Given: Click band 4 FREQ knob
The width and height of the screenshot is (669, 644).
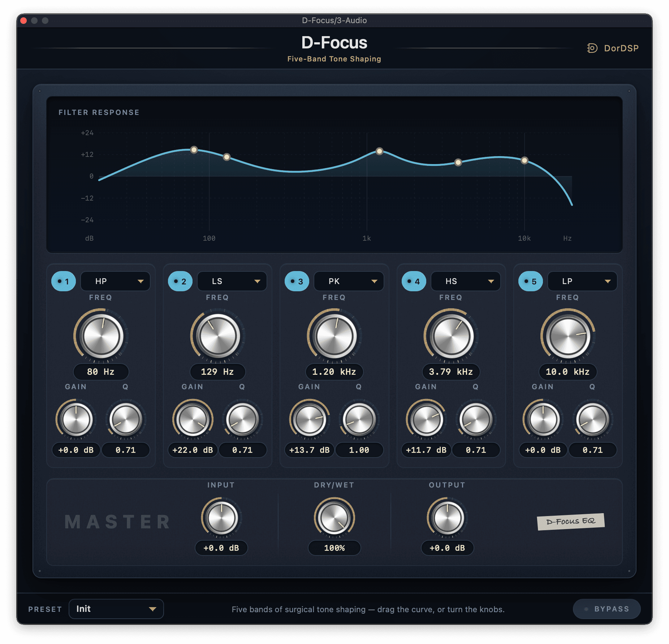Looking at the screenshot, I should (451, 336).
